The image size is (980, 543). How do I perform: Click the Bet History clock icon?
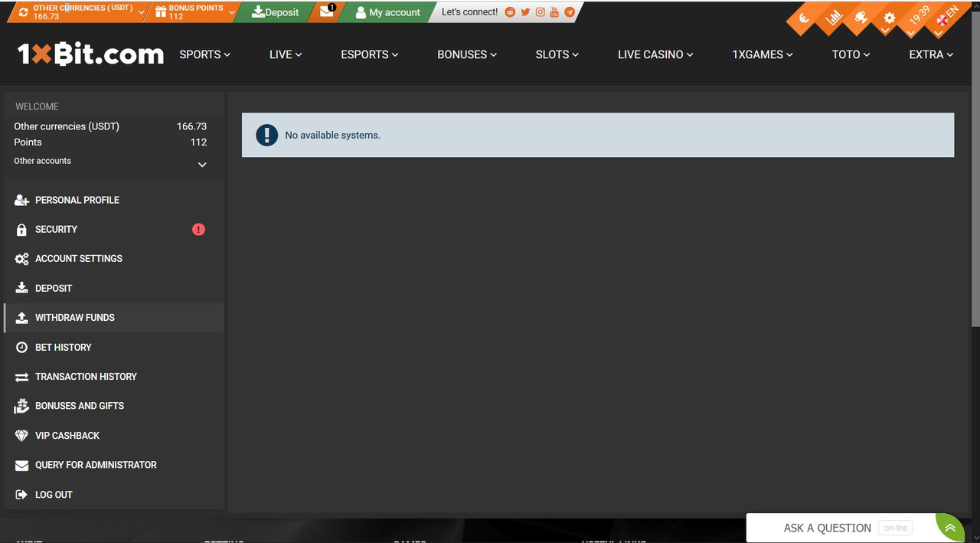21,347
